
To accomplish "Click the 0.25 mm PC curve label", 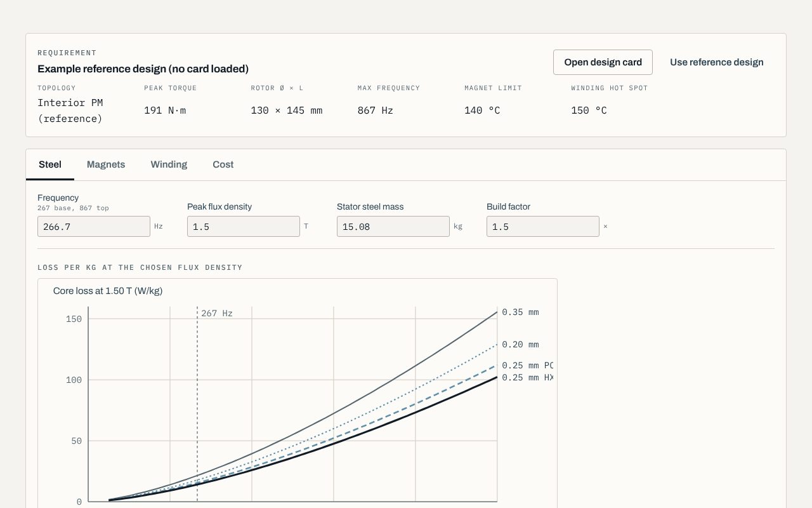I will [528, 366].
